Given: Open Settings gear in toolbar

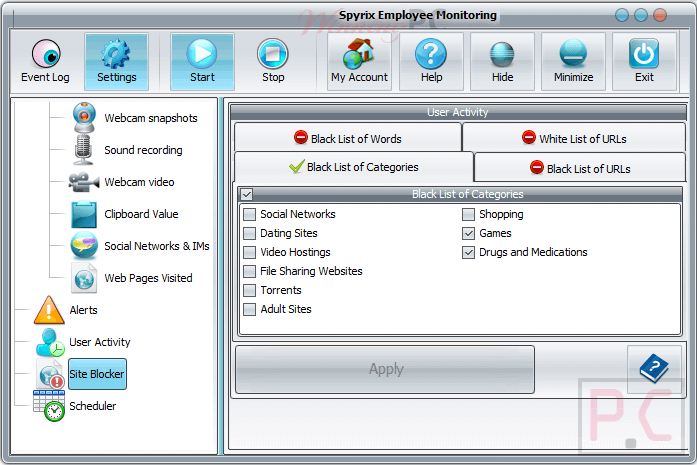Looking at the screenshot, I should (x=116, y=61).
